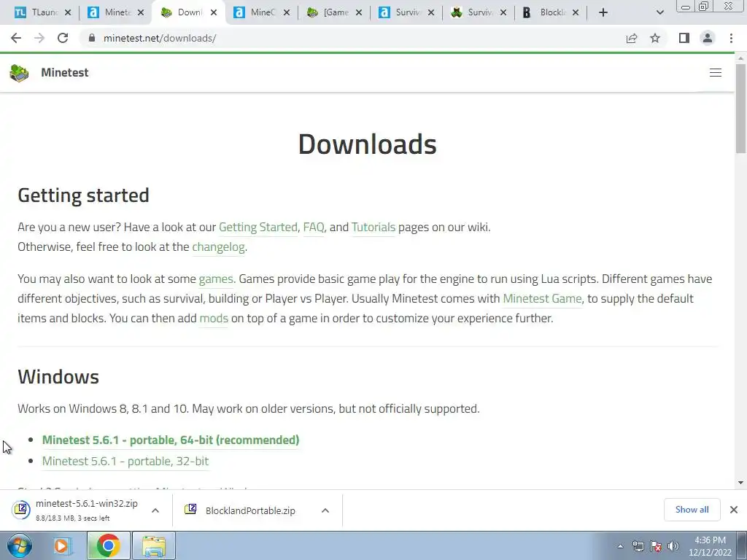Click the browser forward arrow
The height and width of the screenshot is (560, 747).
pos(39,38)
